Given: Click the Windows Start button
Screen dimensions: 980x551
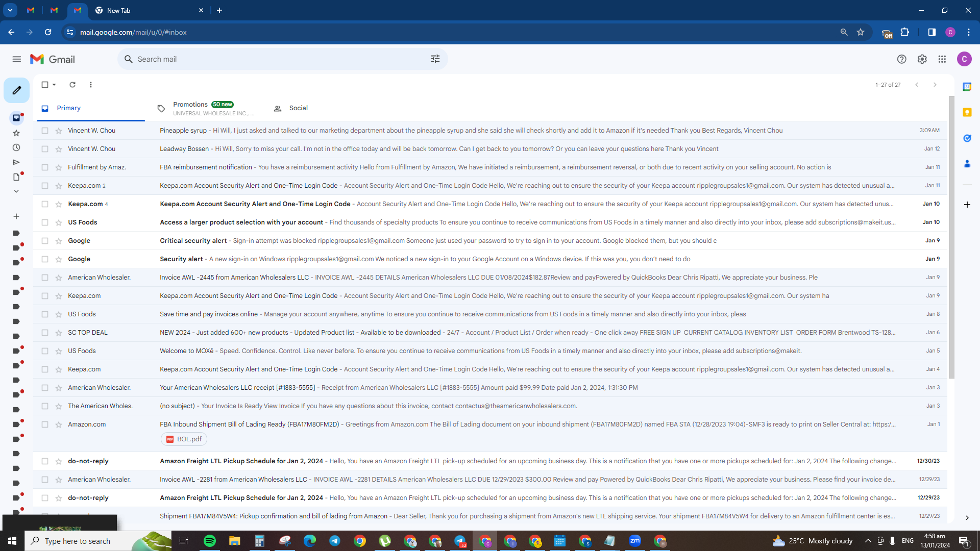Looking at the screenshot, I should coord(12,541).
